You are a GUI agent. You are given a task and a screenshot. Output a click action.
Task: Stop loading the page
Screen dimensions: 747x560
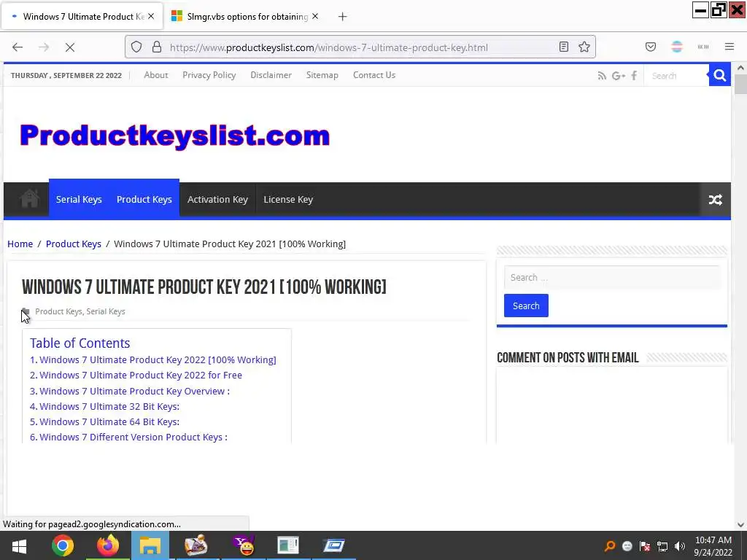(x=69, y=47)
